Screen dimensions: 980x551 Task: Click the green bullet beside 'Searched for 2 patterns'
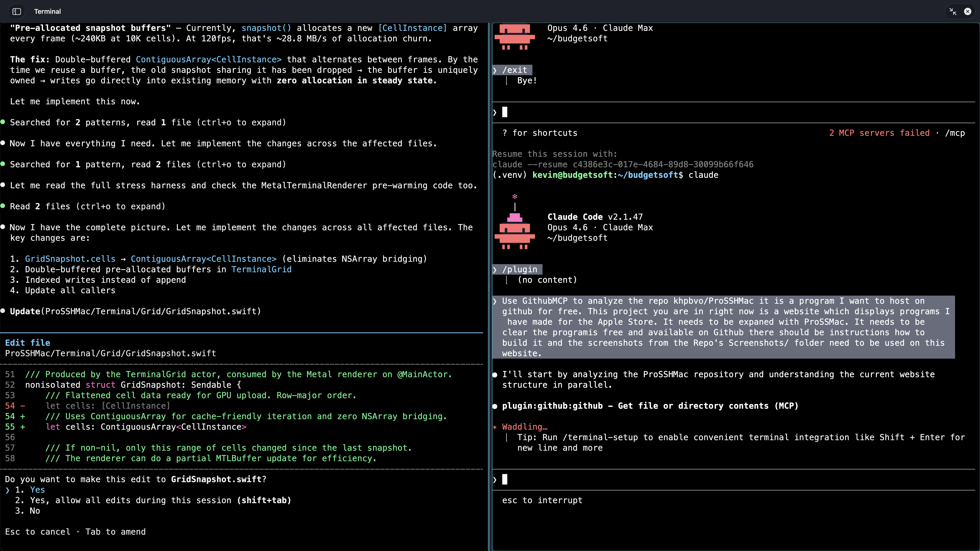click(3, 122)
